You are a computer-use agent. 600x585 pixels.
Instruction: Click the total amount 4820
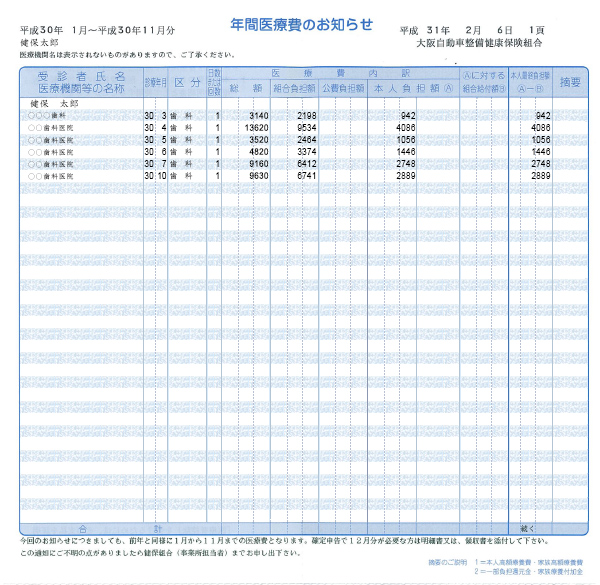pos(259,152)
